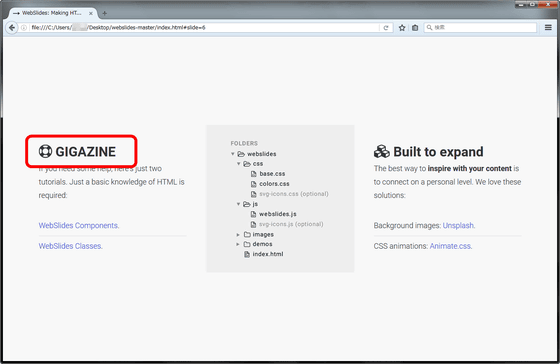
Task: Open the Animate.css link
Action: click(x=450, y=246)
